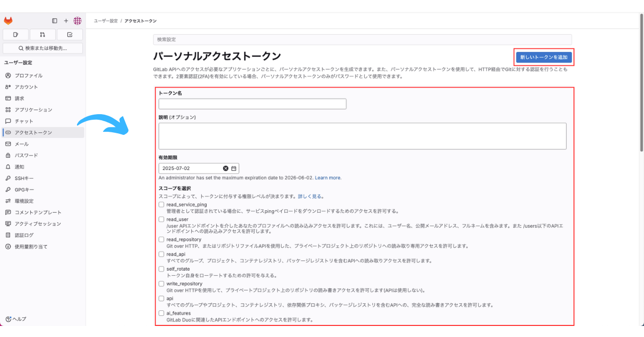Image resolution: width=644 pixels, height=337 pixels.
Task: Click the 請求 billing card icon
Action: pos(8,98)
